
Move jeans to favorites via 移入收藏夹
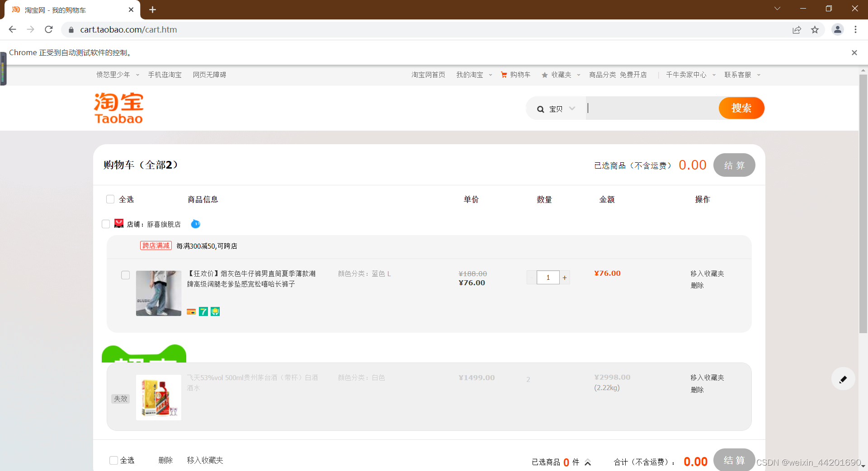coord(707,273)
